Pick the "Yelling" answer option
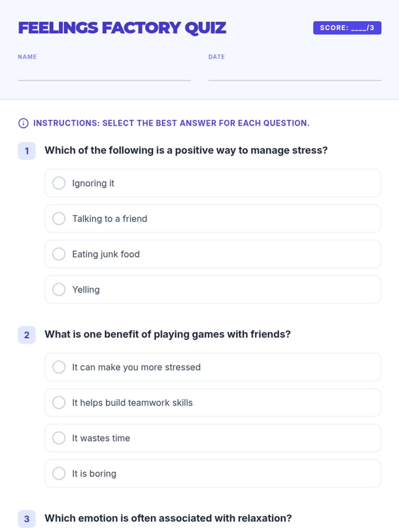The height and width of the screenshot is (532, 399). [x=59, y=290]
